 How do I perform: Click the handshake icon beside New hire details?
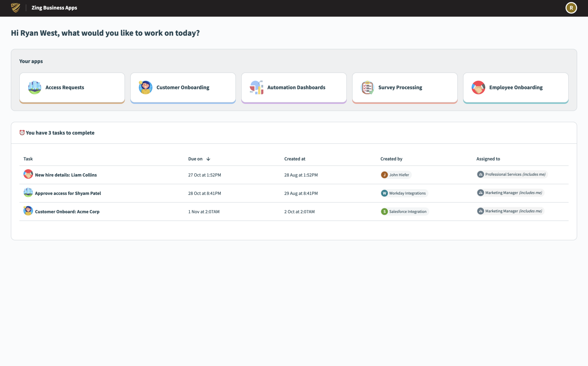[x=28, y=174]
